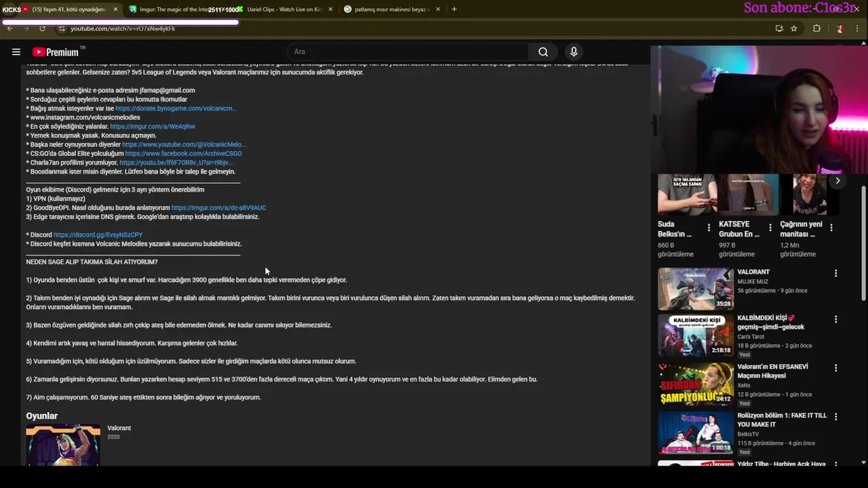
Task: Open options for Valorant'ın EN EFSANEVİ video
Action: click(835, 368)
